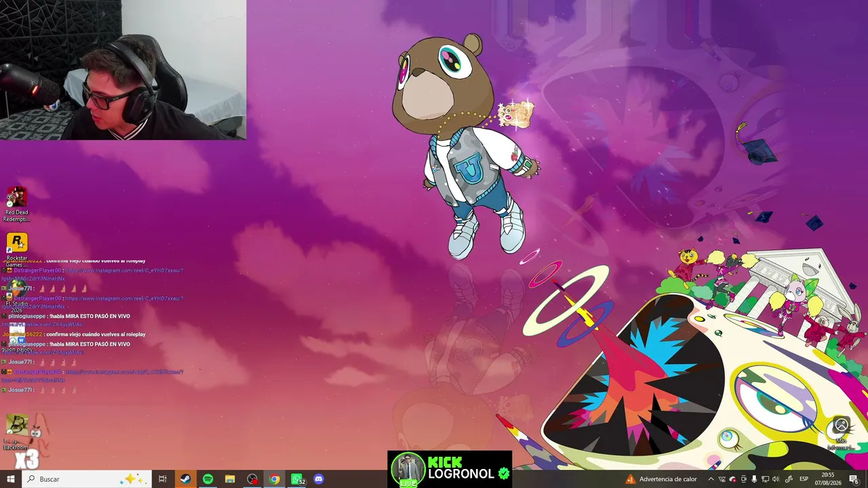Click the Kick LOGRONOL live banner
868x488 pixels.
[x=450, y=469]
